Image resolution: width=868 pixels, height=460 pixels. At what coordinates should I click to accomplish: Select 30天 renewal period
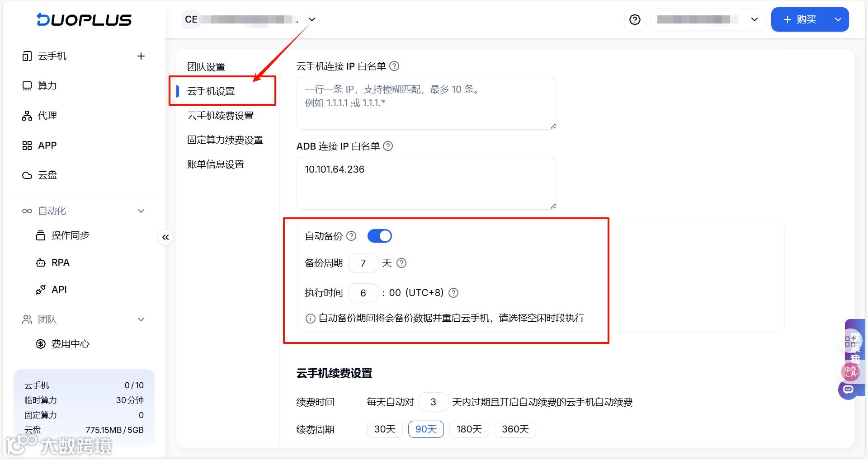385,429
